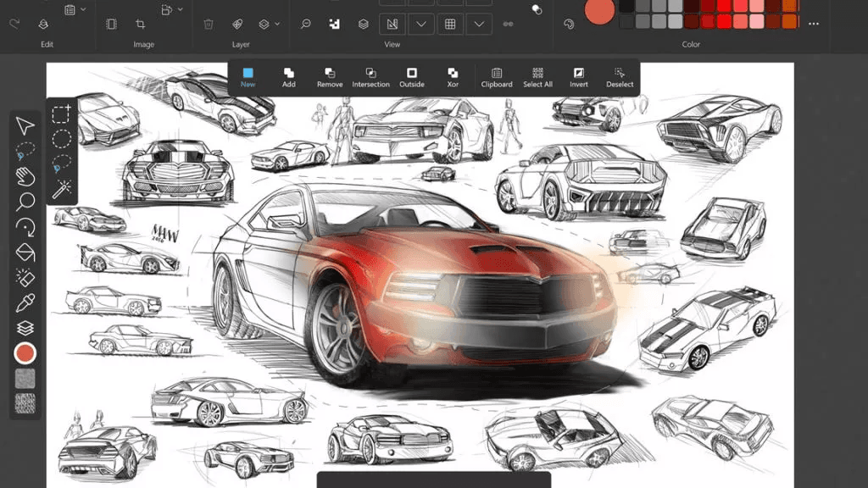Click the Invert selection option
This screenshot has height=488, width=868.
coord(579,77)
